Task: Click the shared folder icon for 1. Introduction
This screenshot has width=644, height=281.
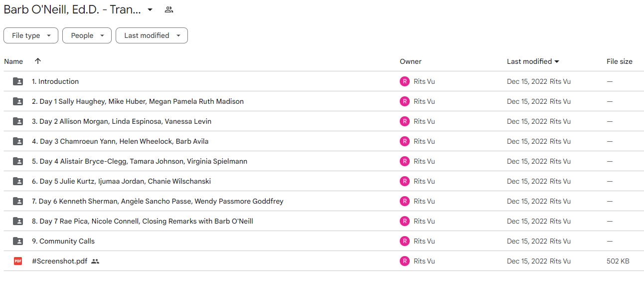Action: coord(18,81)
